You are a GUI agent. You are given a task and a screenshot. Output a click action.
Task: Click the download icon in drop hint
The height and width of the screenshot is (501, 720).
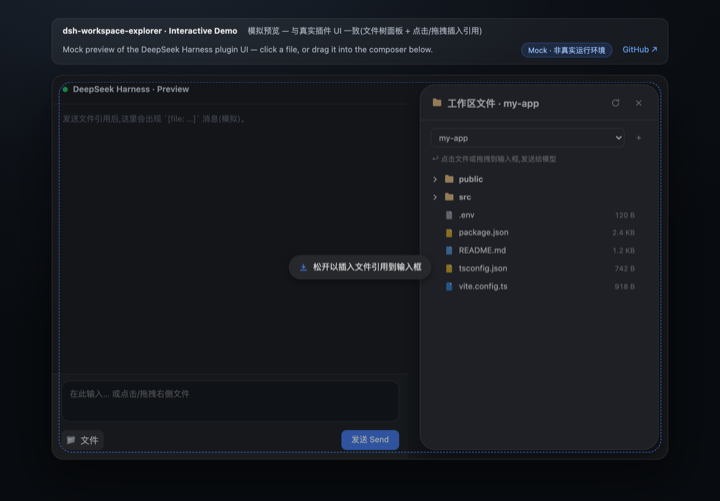coord(303,267)
